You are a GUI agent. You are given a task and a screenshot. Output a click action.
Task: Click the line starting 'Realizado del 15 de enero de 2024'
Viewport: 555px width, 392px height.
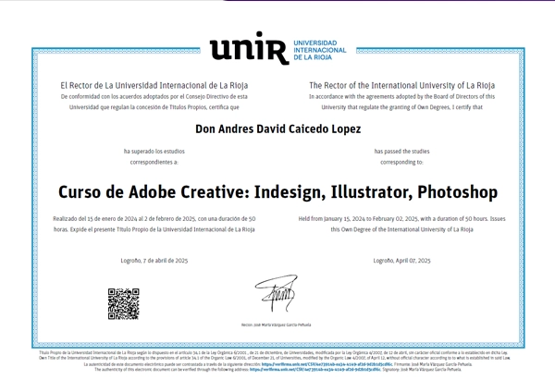[154, 219]
